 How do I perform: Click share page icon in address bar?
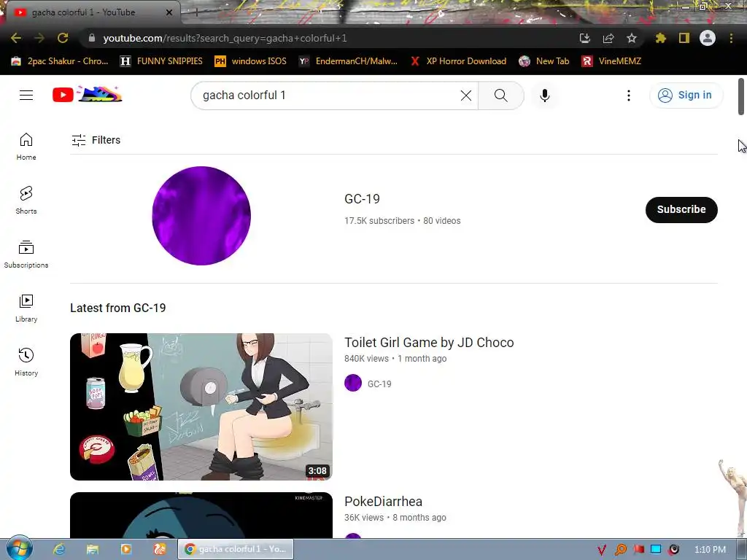coord(608,38)
